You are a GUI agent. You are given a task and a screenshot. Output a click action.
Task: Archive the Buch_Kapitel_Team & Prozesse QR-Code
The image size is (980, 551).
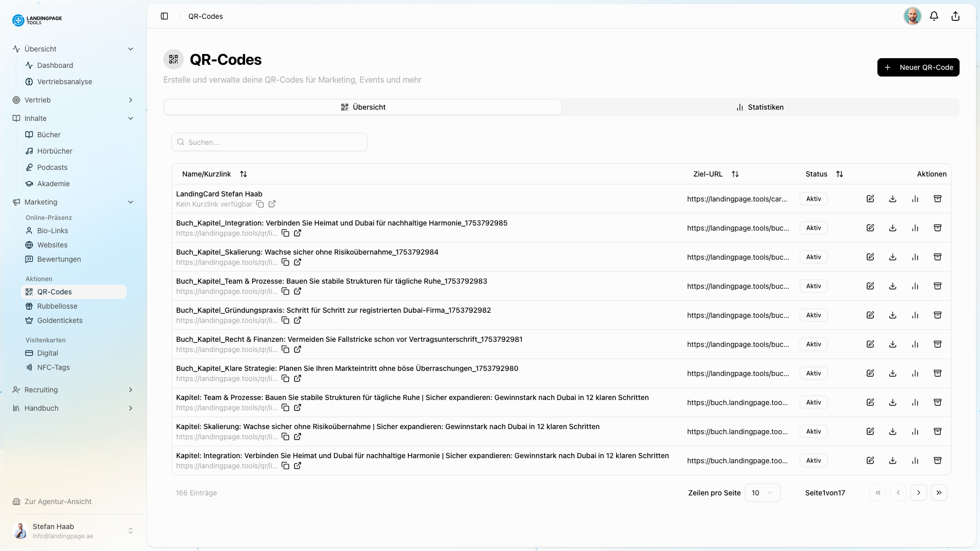(x=938, y=286)
